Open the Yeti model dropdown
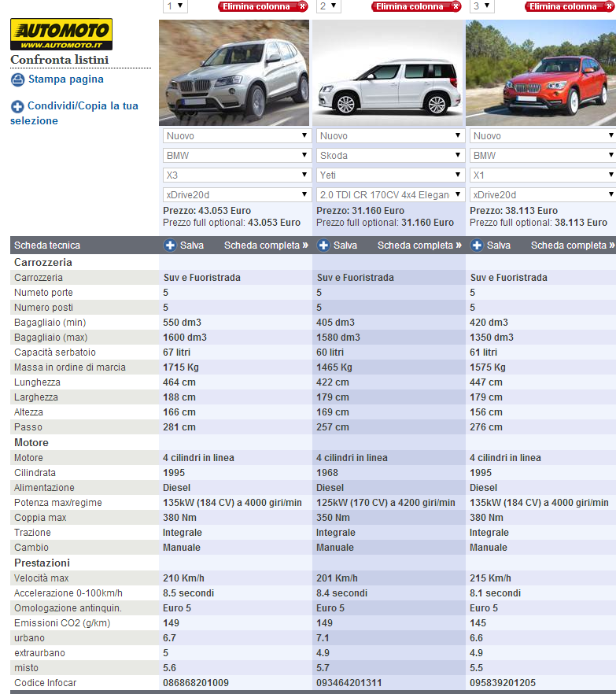Image resolution: width=616 pixels, height=694 pixels. click(x=391, y=175)
